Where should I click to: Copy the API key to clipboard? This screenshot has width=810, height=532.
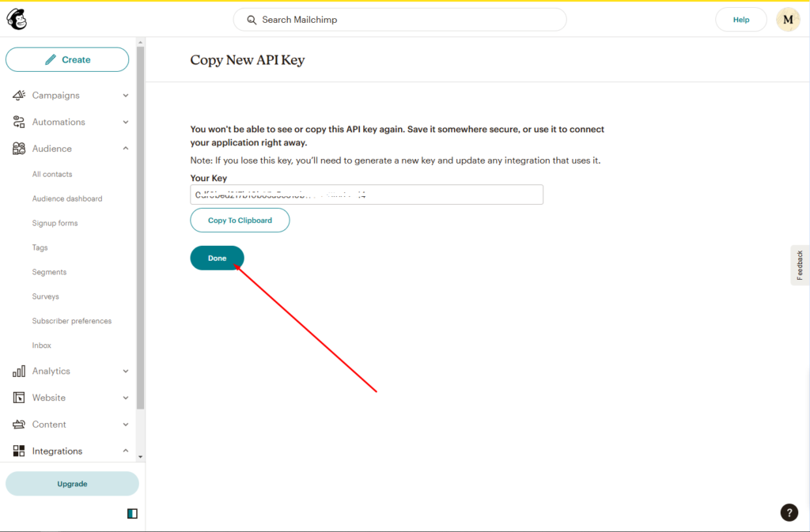pos(240,221)
